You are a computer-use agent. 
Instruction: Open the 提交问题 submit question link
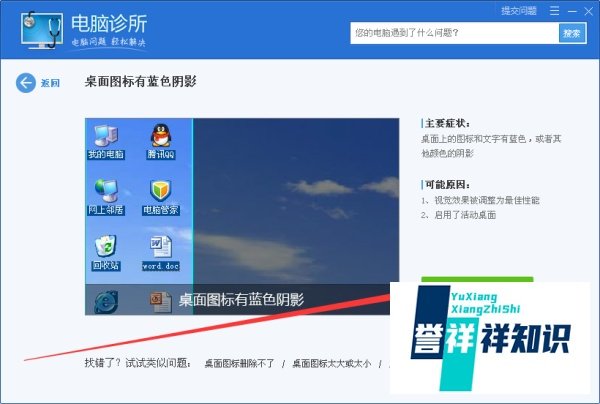point(519,11)
